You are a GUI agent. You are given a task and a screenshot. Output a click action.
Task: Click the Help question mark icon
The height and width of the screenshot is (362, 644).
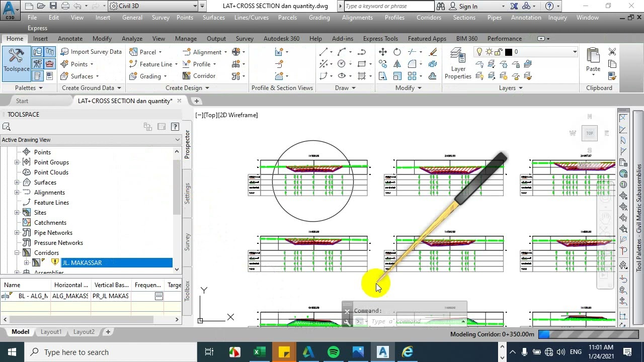click(549, 6)
